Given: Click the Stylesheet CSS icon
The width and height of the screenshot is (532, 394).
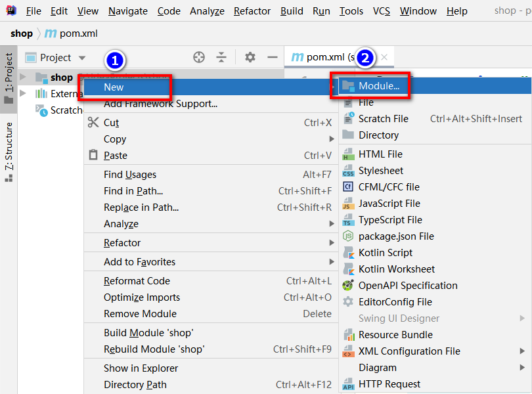Looking at the screenshot, I should [348, 170].
